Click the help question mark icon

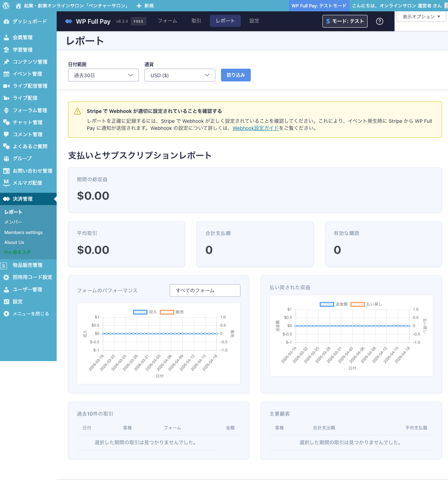coord(380,21)
